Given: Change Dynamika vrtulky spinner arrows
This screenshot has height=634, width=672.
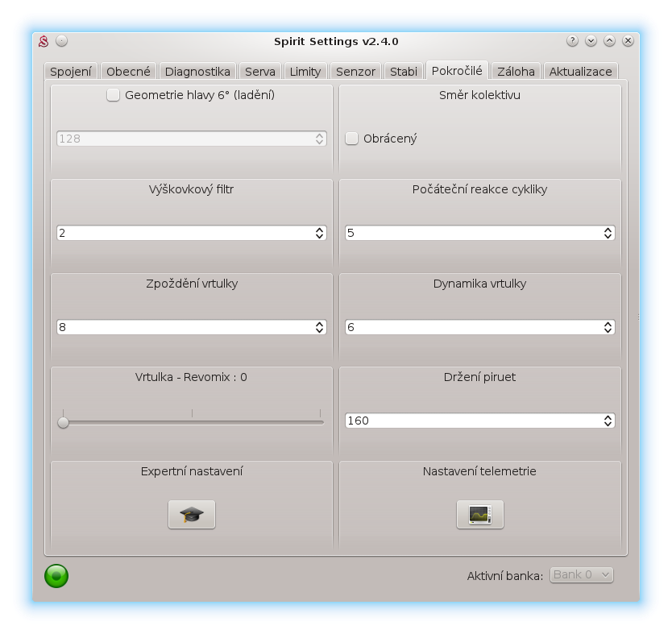Looking at the screenshot, I should tap(608, 327).
